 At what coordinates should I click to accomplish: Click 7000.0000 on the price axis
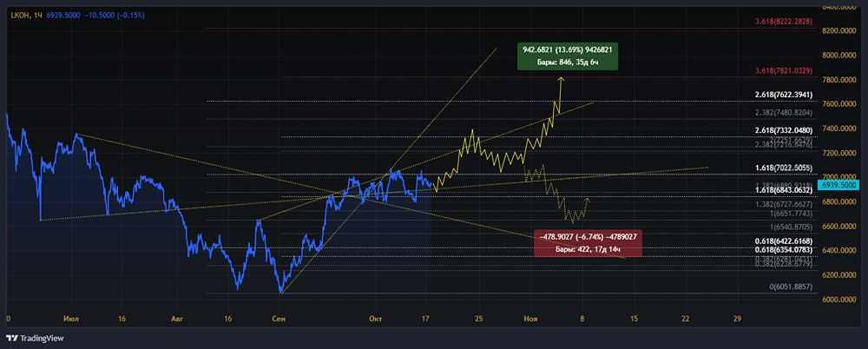[841, 175]
